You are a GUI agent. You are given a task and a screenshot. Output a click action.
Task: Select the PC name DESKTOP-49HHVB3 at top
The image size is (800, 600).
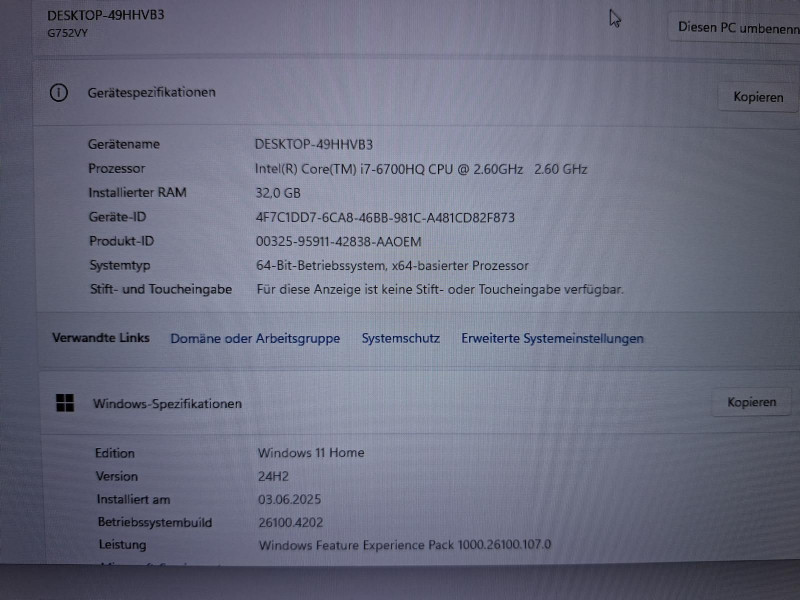click(106, 15)
